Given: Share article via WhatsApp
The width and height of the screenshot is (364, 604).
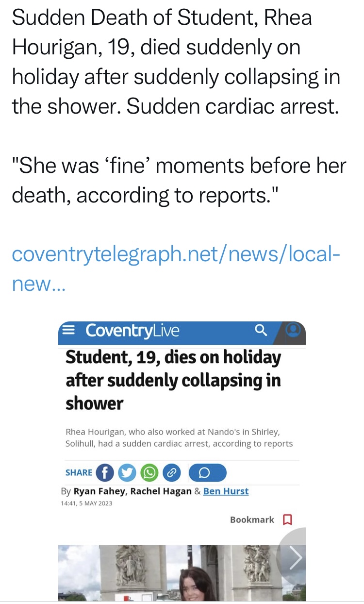Looking at the screenshot, I should pyautogui.click(x=149, y=472).
